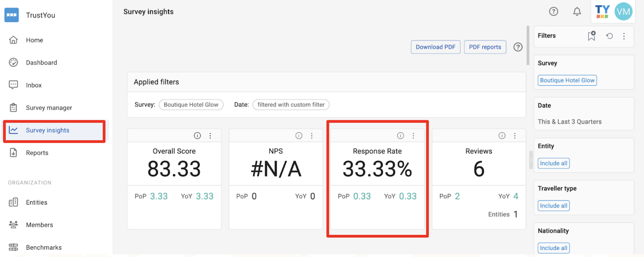The image size is (644, 257).
Task: Click the Reports document icon
Action: [x=13, y=153]
